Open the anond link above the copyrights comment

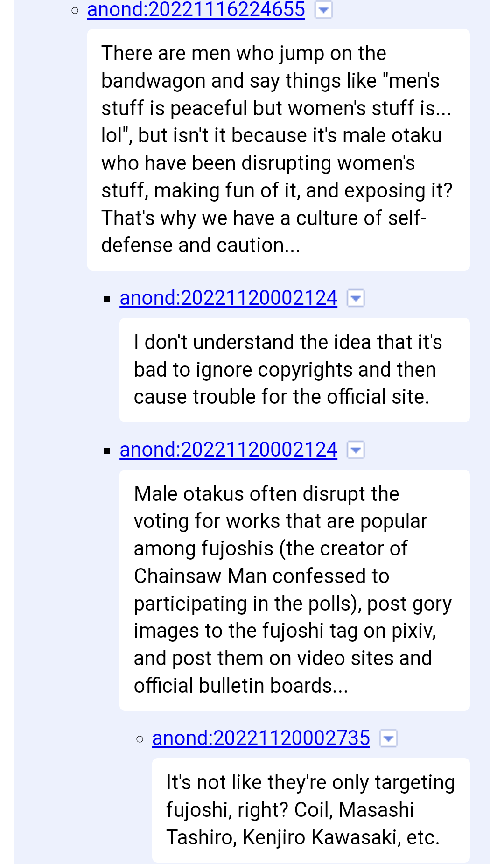click(228, 298)
